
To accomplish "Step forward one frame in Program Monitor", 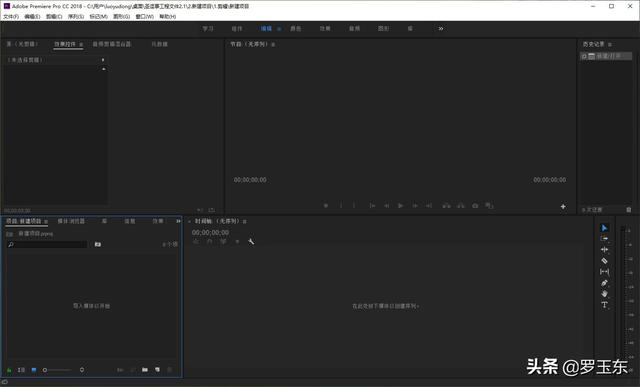I will tap(415, 206).
